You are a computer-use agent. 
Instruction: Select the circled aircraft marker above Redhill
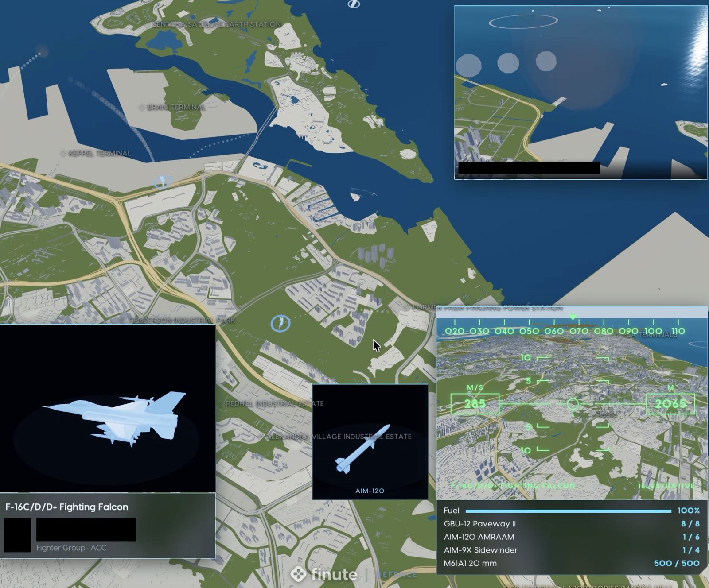pos(280,323)
